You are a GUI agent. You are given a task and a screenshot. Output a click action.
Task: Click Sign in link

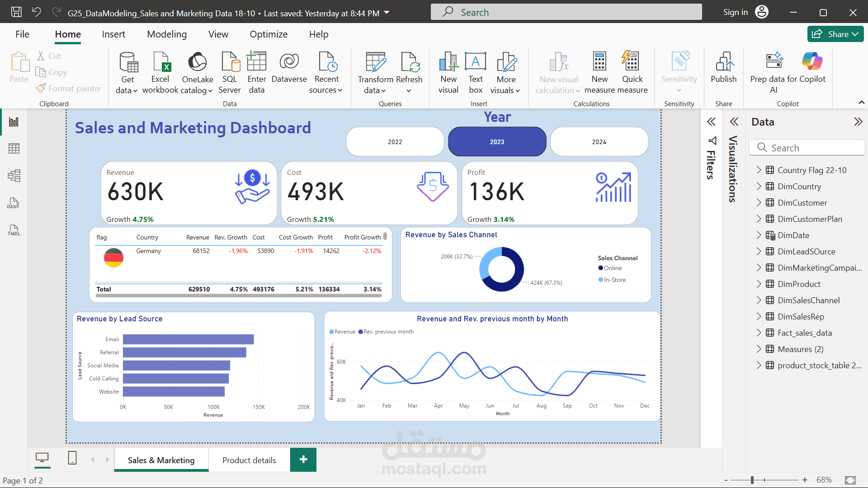pos(735,12)
